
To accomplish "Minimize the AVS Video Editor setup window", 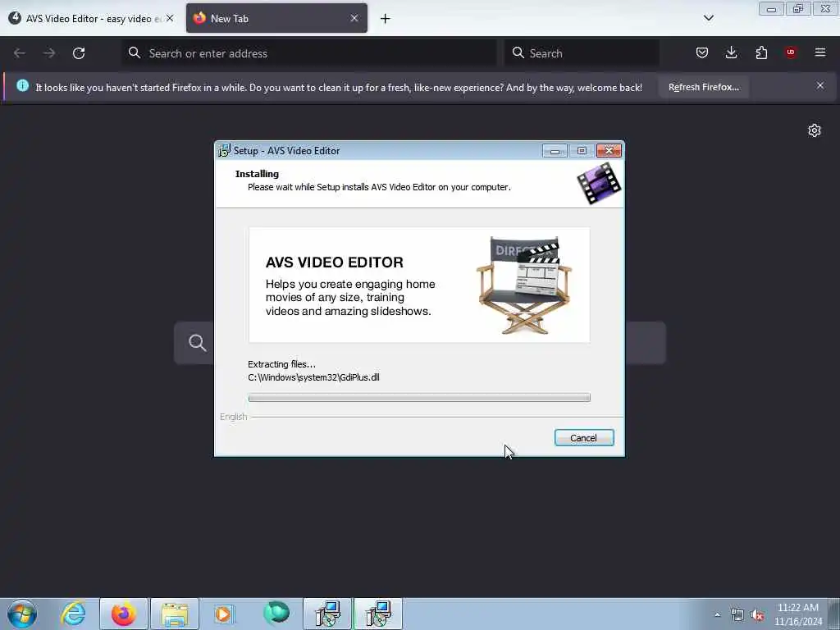I will pyautogui.click(x=555, y=151).
